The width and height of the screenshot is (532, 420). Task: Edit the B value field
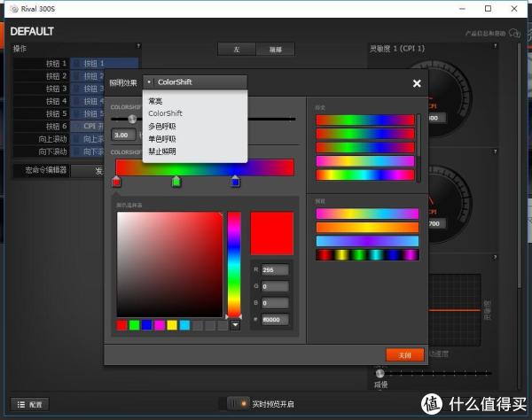click(x=275, y=303)
